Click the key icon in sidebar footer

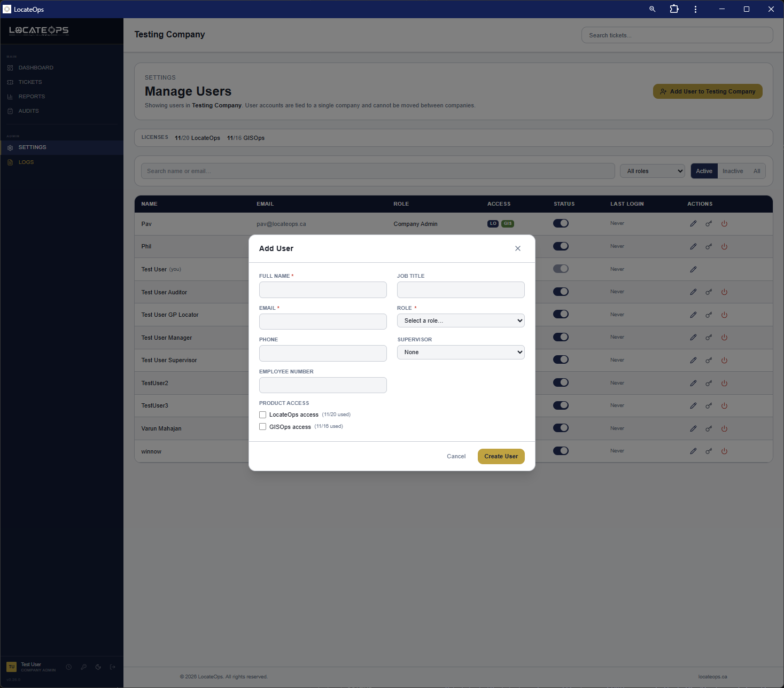tap(83, 667)
